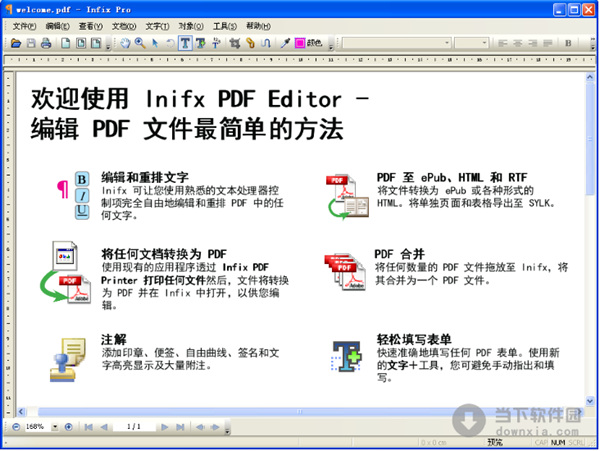
Task: Activate the Text edit T tool
Action: point(185,43)
